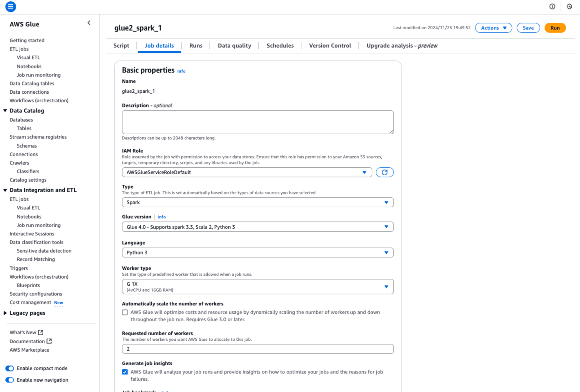Image resolution: width=580 pixels, height=392 pixels.
Task: Switch to the Data quality tab
Action: (234, 45)
